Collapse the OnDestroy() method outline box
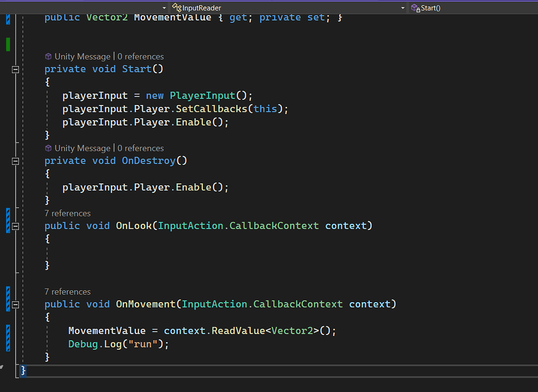The width and height of the screenshot is (538, 392). (16, 161)
